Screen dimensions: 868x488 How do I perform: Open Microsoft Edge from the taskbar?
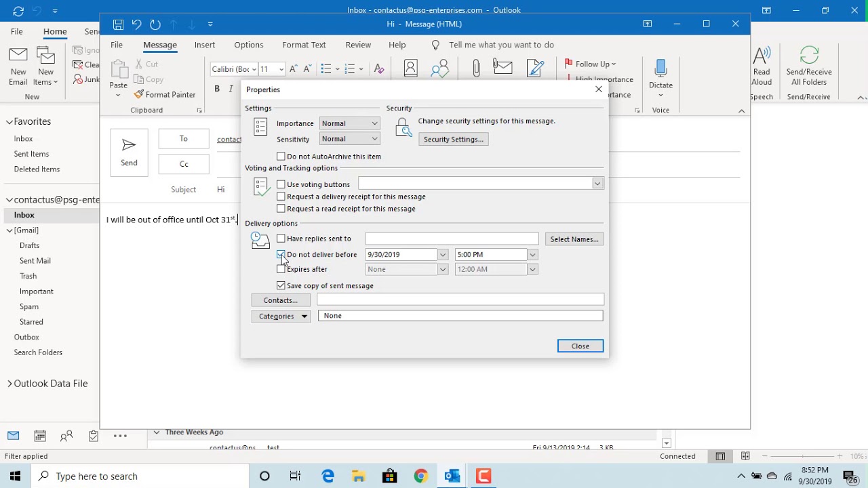click(328, 476)
